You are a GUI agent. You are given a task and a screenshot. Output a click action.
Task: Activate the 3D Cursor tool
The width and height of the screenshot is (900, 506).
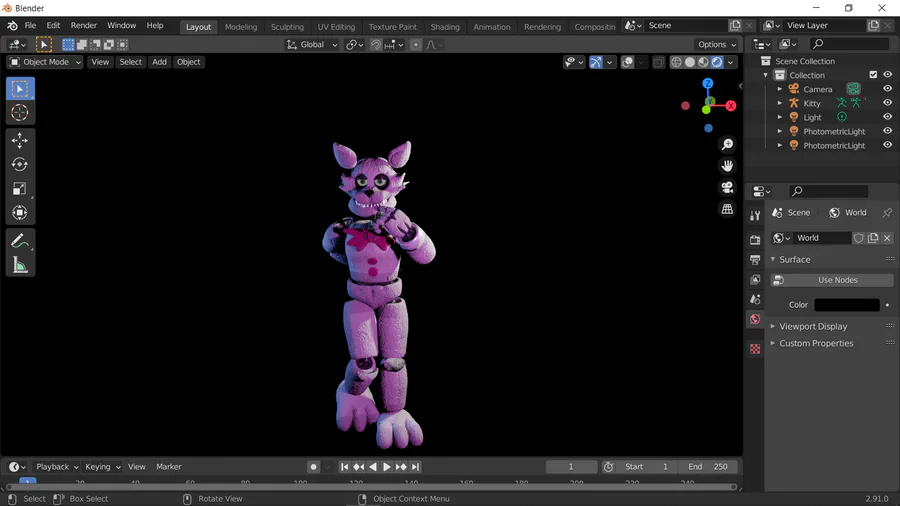20,112
